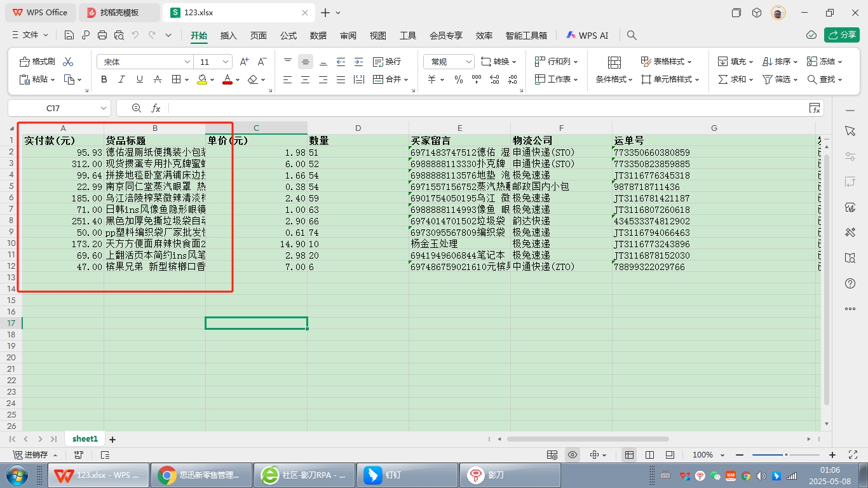This screenshot has height=488, width=868.
Task: Click the 分享 share button
Action: coord(842,35)
